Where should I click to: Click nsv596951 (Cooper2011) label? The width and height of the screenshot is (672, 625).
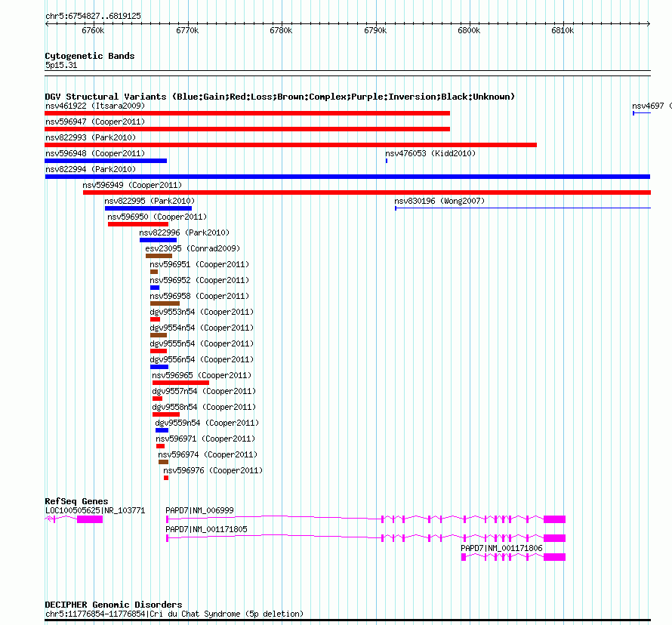[x=199, y=264]
